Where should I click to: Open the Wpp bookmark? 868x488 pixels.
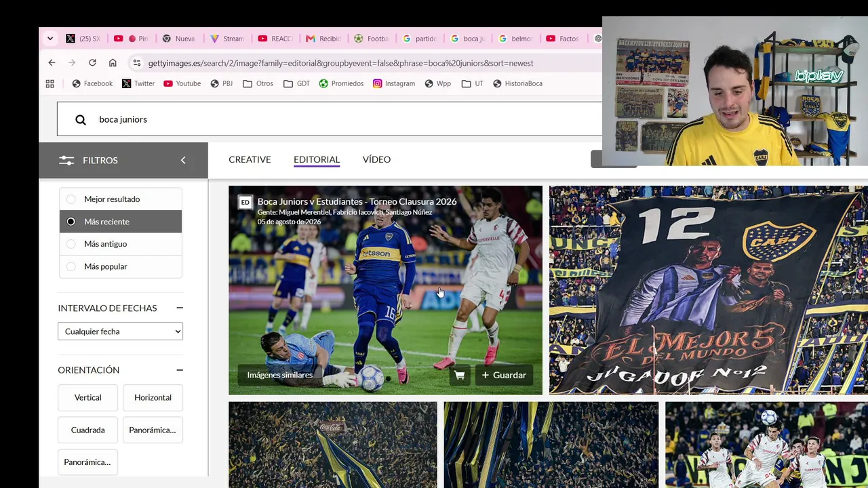[x=438, y=83]
